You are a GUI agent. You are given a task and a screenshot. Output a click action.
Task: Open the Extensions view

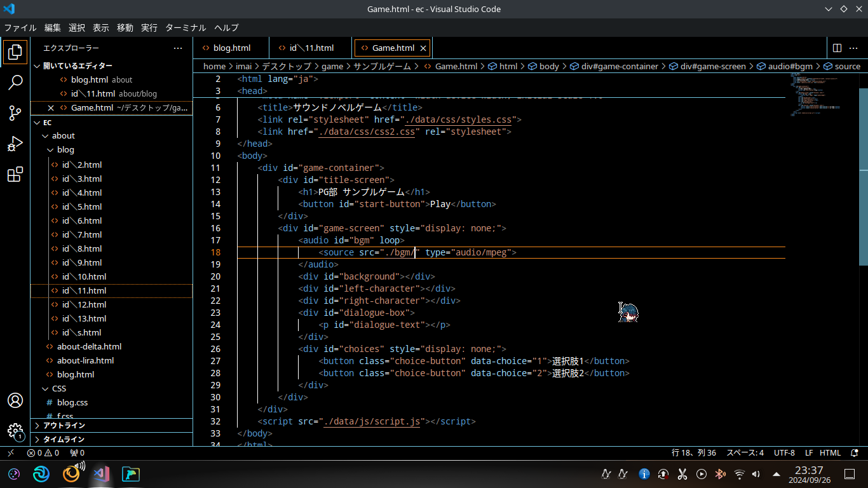(15, 175)
